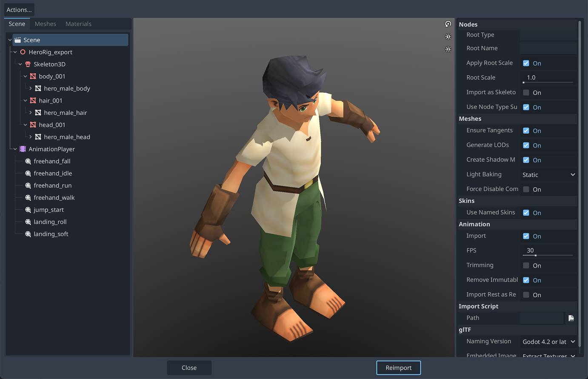
Task: Open the Actions... menu
Action: point(19,9)
